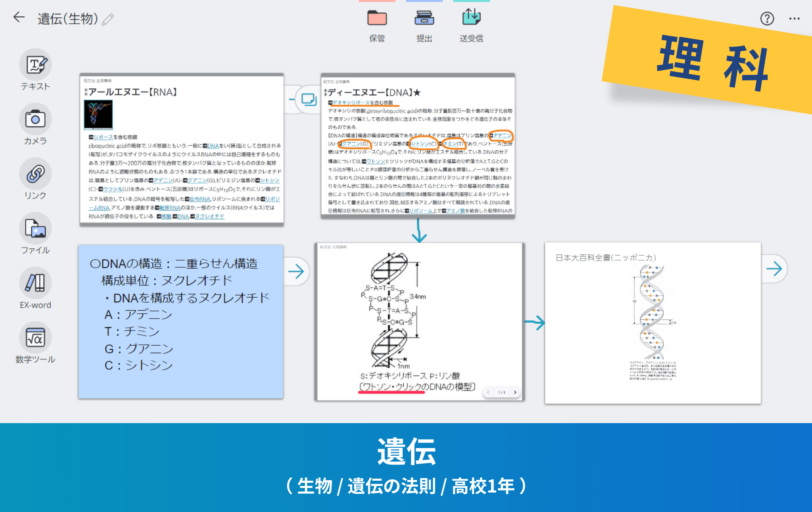Click the リボース link in the RNA article

(x=103, y=137)
